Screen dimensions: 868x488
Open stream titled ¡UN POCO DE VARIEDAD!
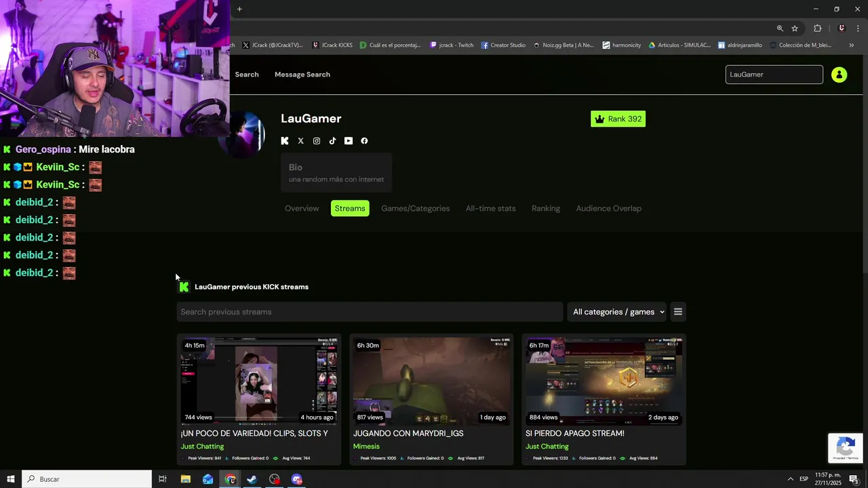254,433
